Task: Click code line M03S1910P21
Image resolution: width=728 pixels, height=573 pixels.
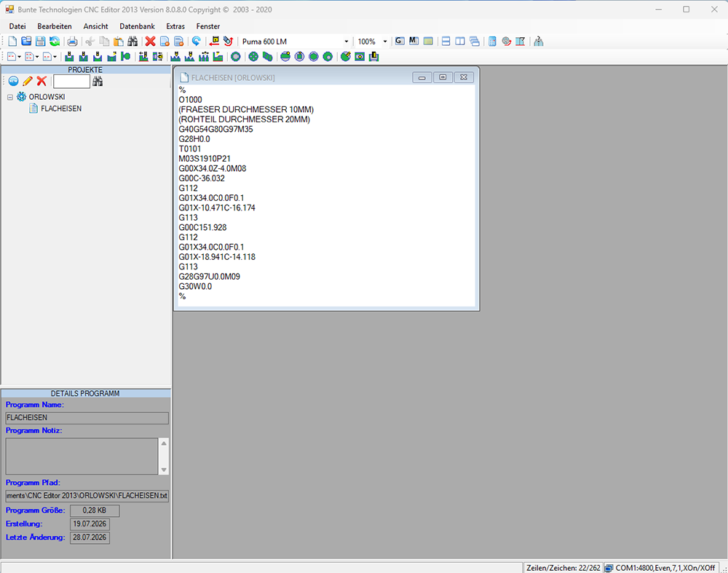Action: coord(205,159)
